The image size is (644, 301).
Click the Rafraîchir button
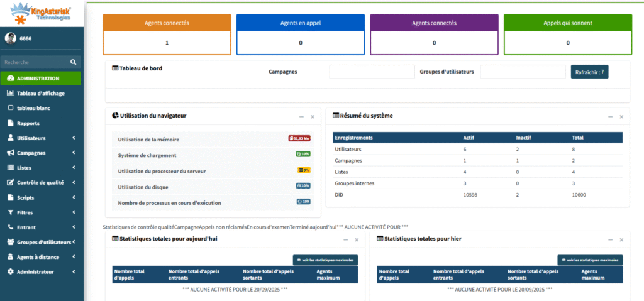[589, 72]
